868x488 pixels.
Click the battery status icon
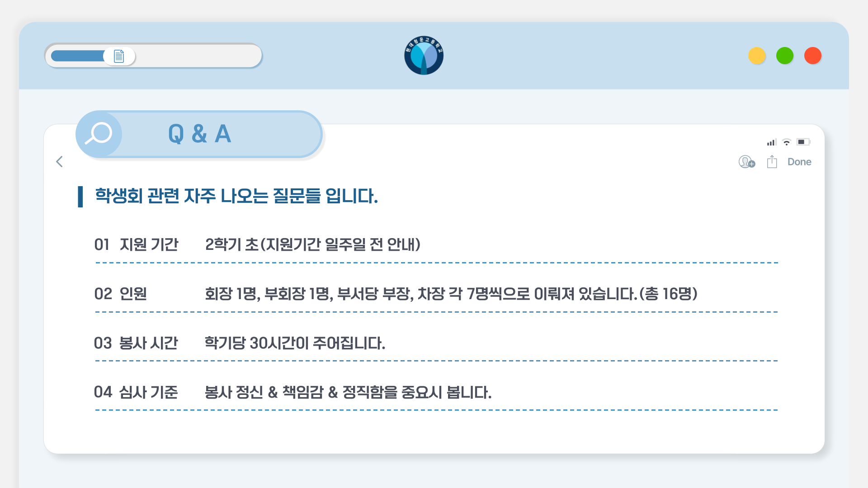(x=803, y=142)
